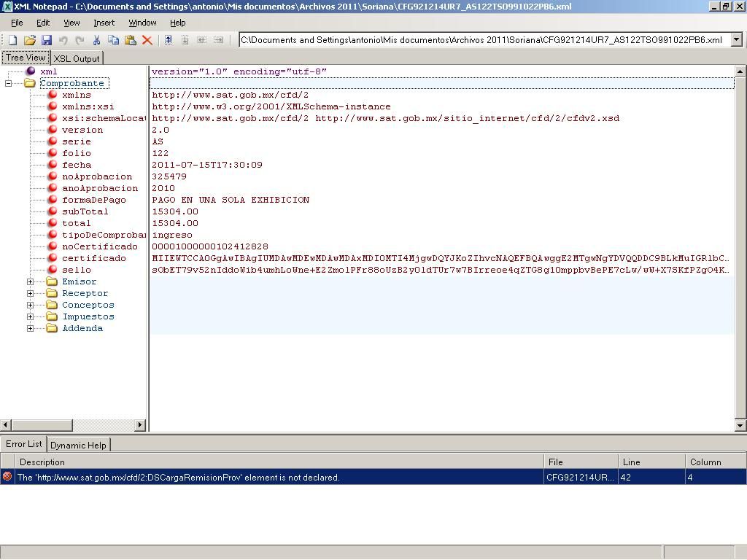Viewport: 747px width, 560px height.
Task: Click the Conceptos folder icon
Action: tap(52, 305)
